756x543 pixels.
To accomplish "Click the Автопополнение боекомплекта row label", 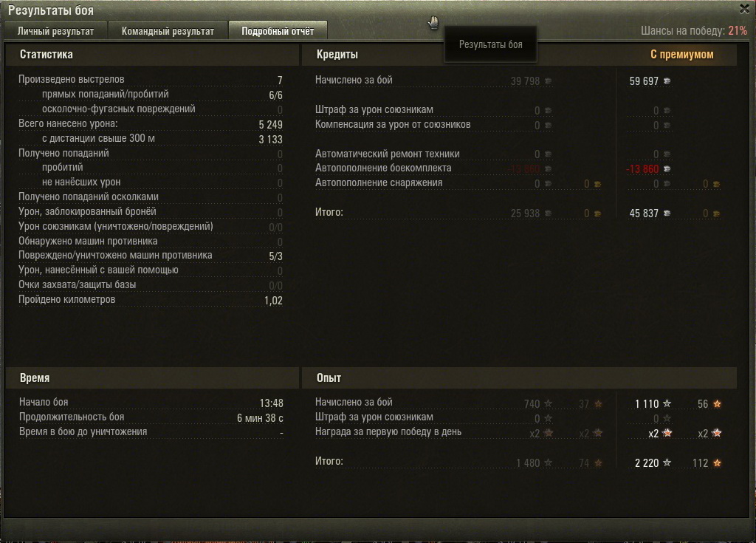I will pyautogui.click(x=383, y=168).
